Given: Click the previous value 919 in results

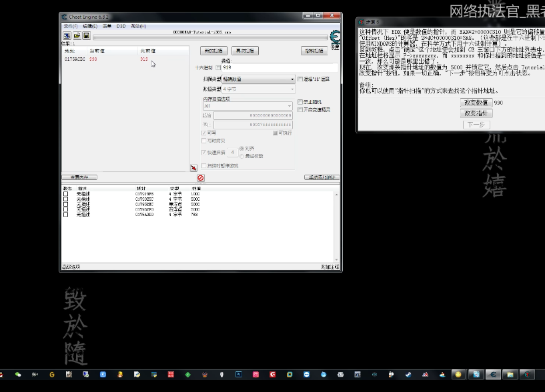Looking at the screenshot, I should 144,59.
